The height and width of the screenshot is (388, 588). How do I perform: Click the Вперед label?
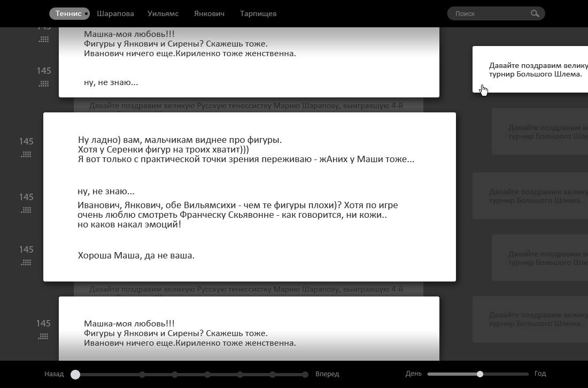tap(327, 374)
